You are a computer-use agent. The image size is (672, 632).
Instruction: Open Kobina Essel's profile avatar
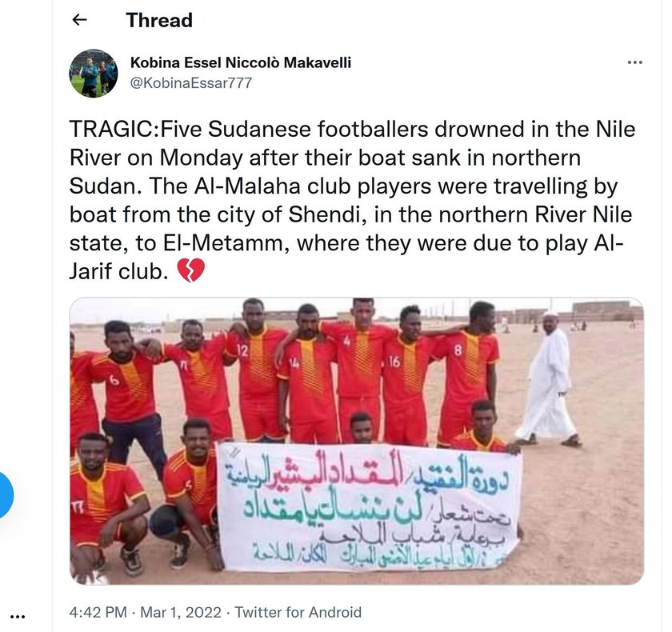(x=94, y=74)
